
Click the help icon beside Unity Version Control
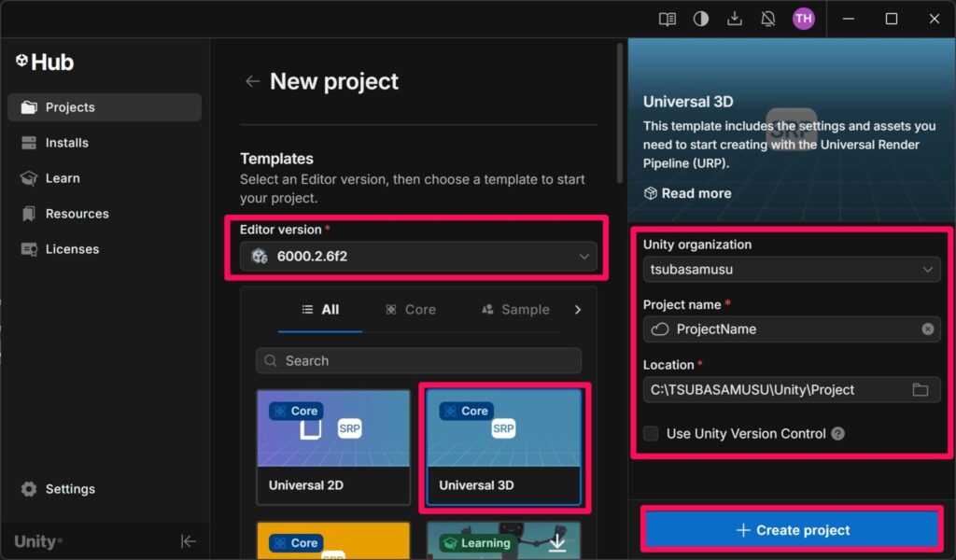[838, 433]
